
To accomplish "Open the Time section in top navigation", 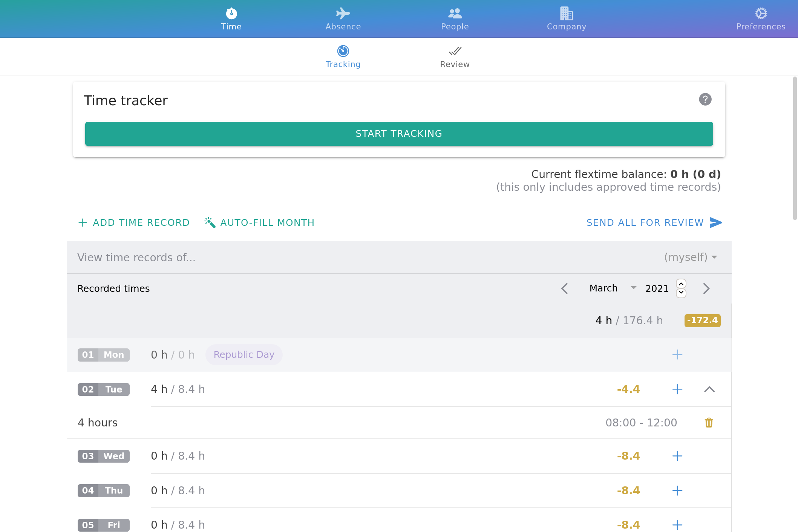I will 231,19.
